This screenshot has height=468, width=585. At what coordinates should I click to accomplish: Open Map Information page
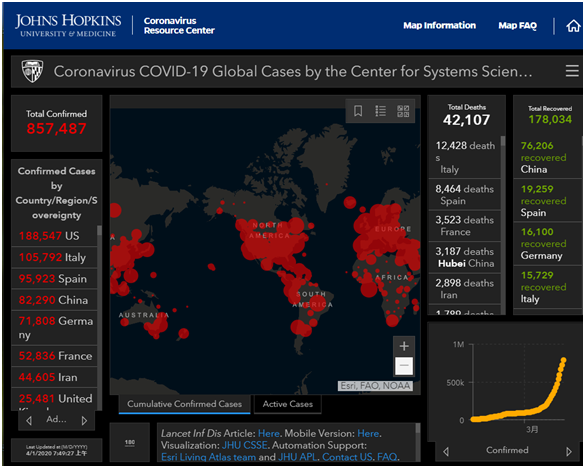[x=439, y=25]
